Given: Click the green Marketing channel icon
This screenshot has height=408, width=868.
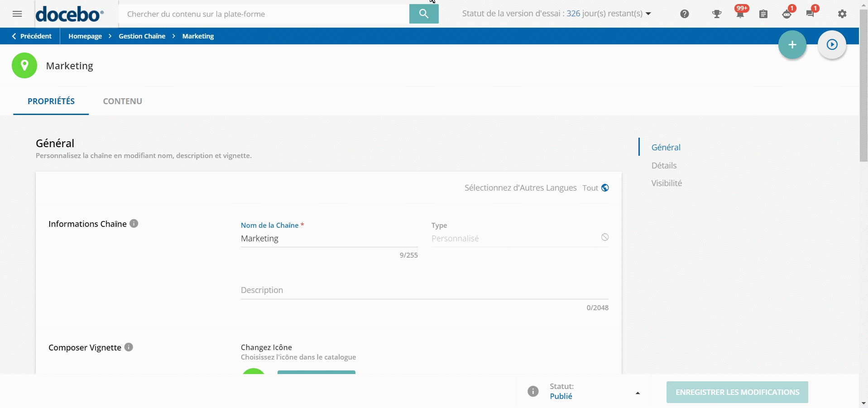Looking at the screenshot, I should pyautogui.click(x=24, y=66).
